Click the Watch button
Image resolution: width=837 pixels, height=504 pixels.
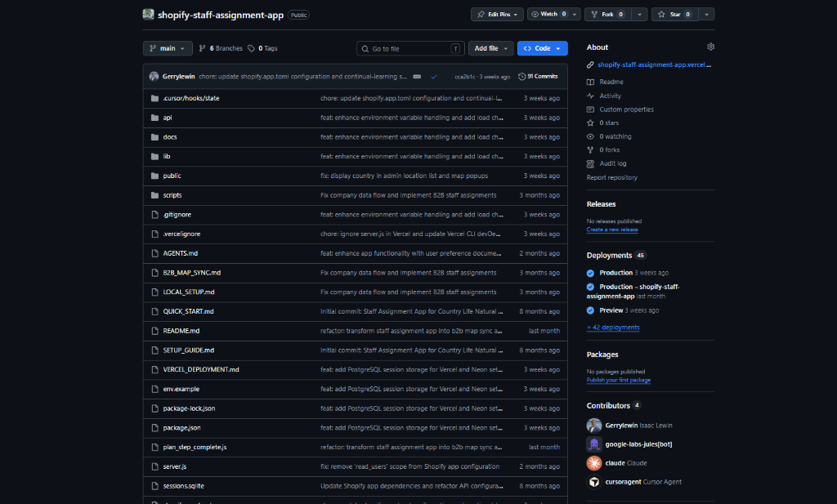[x=548, y=15]
